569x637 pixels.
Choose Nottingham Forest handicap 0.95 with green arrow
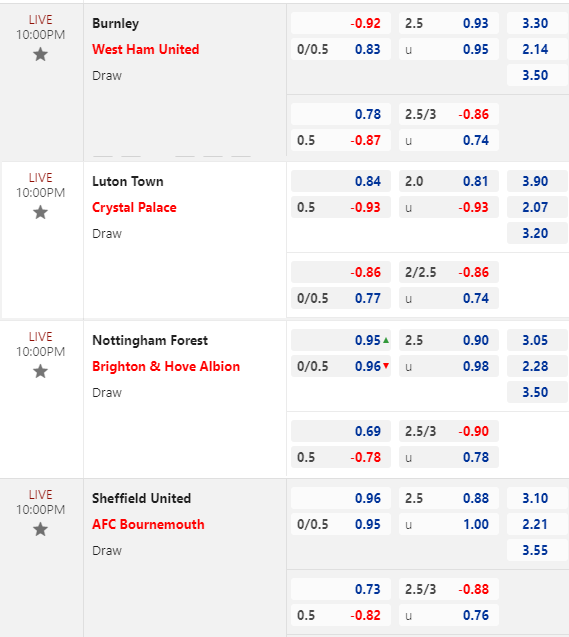(341, 340)
